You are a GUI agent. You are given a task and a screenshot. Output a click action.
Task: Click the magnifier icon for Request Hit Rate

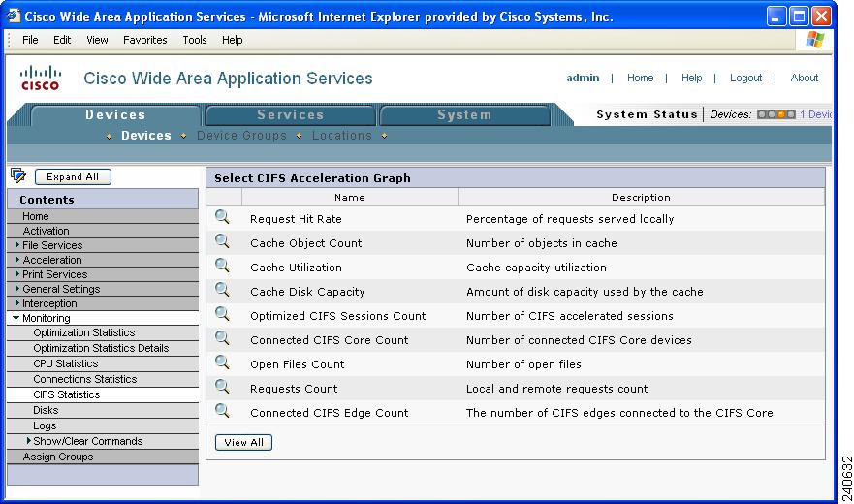tap(222, 217)
